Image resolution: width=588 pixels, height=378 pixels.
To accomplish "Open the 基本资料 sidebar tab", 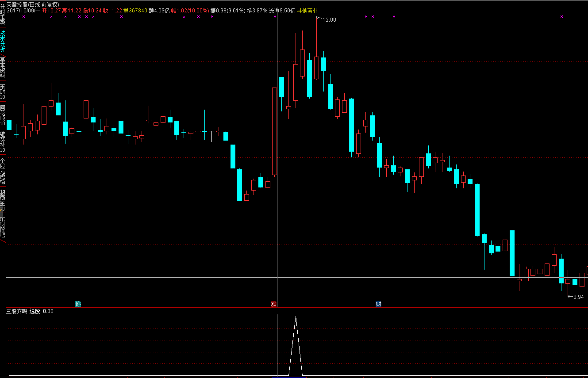I will click(3, 68).
